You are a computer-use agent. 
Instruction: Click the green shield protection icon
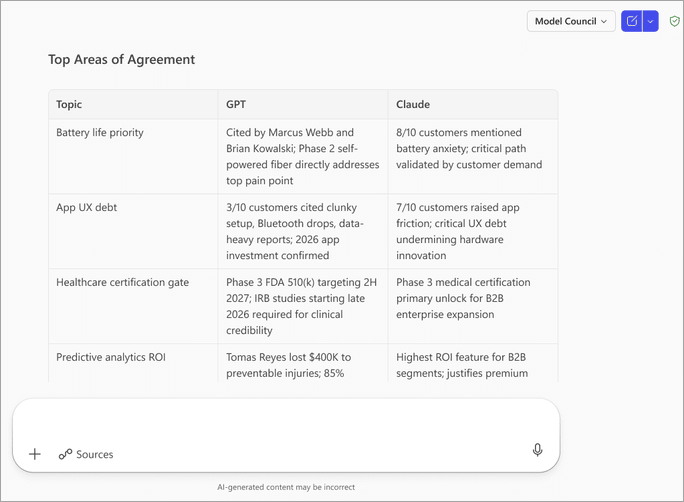coord(675,21)
